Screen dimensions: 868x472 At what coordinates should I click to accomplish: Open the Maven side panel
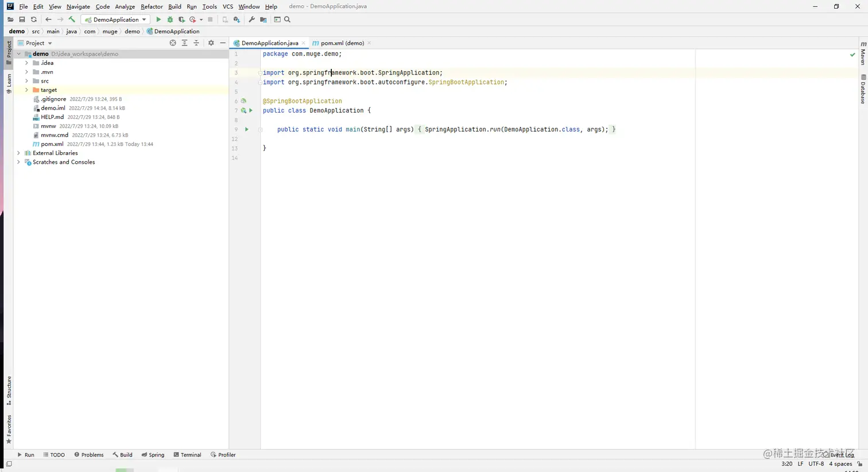(x=863, y=53)
